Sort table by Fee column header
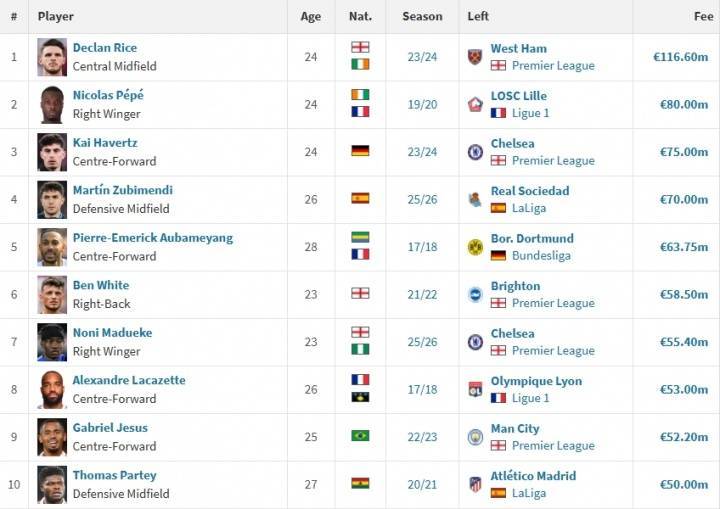 click(x=703, y=17)
